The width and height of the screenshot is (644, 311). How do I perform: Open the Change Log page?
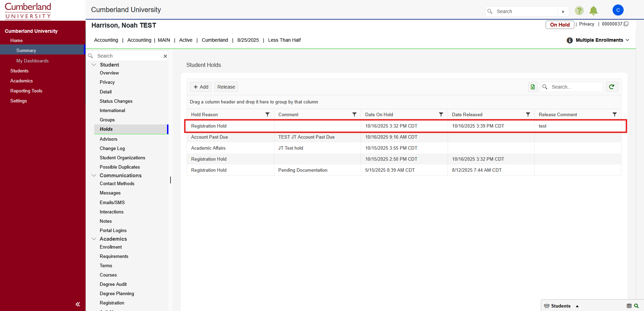coord(112,148)
